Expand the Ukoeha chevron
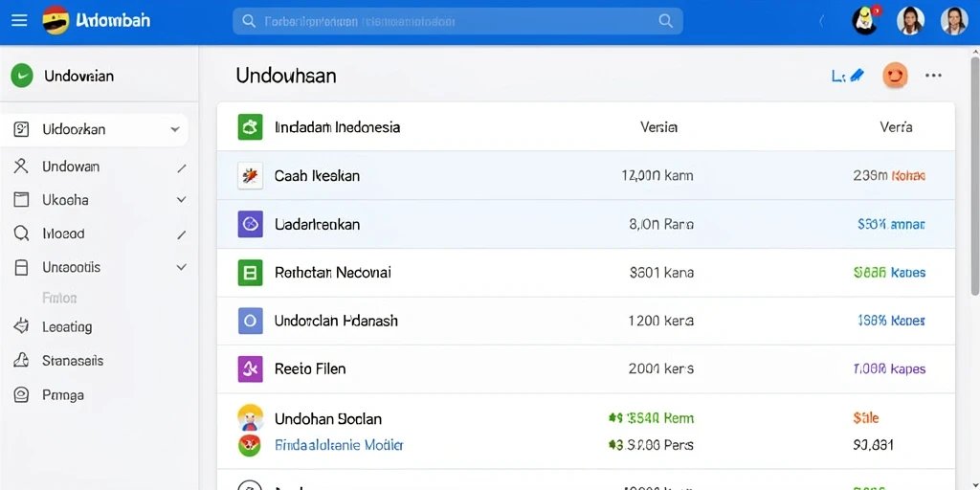This screenshot has width=980, height=490. 181,200
